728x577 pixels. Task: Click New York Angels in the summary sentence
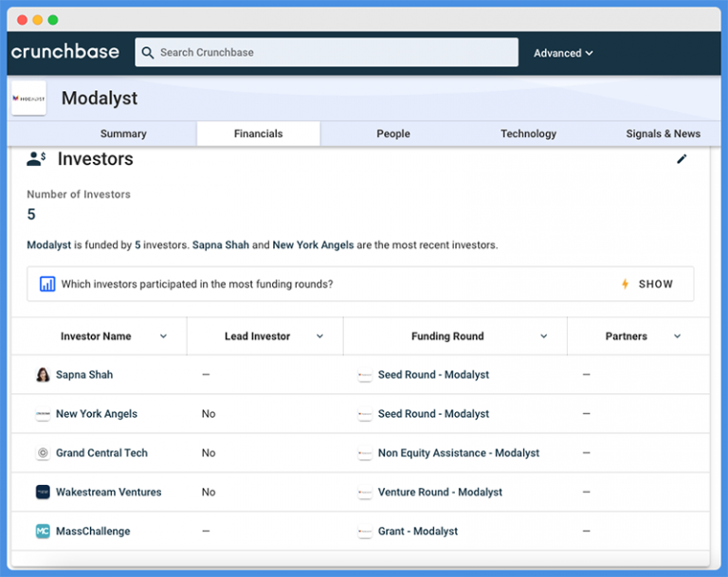tap(313, 244)
